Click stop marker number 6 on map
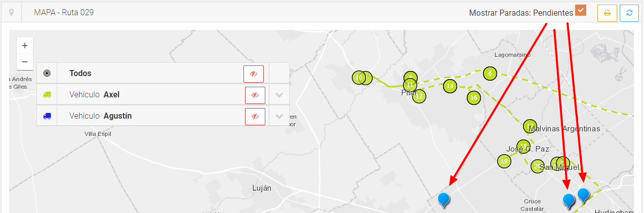This screenshot has width=644, height=213. 490,74
